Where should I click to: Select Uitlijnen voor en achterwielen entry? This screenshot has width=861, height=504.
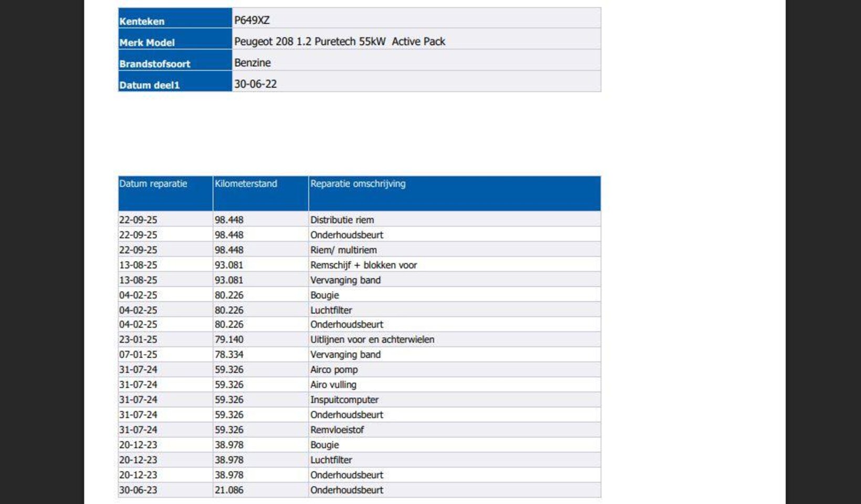372,340
